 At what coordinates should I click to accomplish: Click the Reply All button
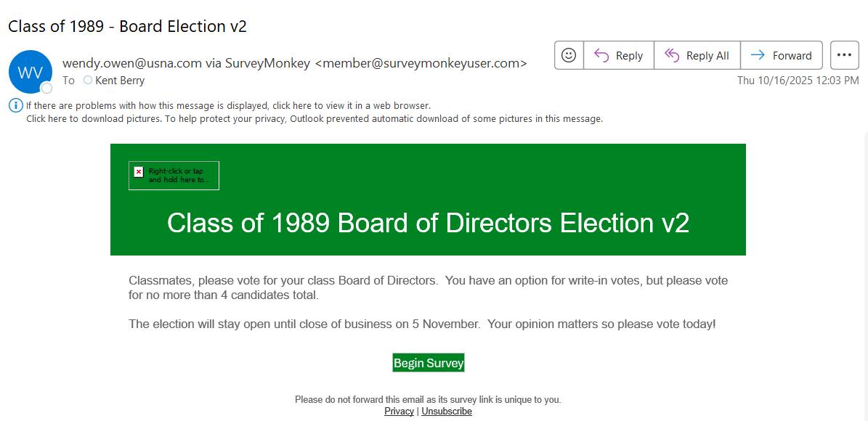tap(697, 55)
